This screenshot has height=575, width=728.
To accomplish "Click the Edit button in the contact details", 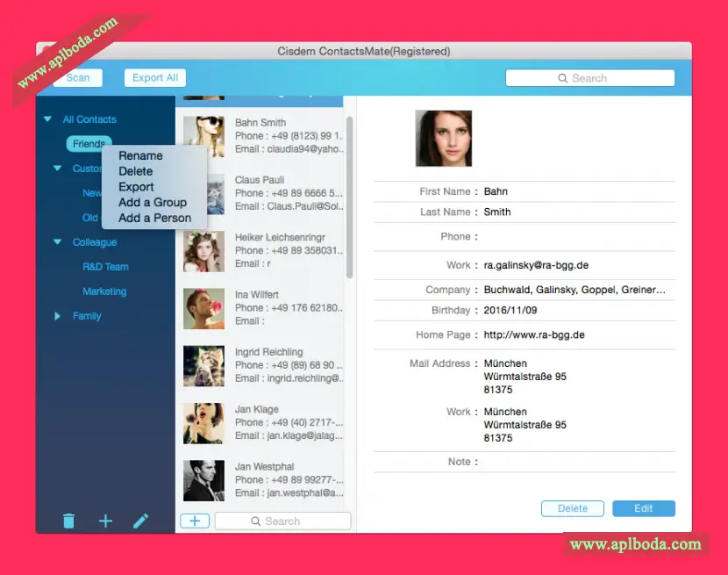I will coord(644,508).
